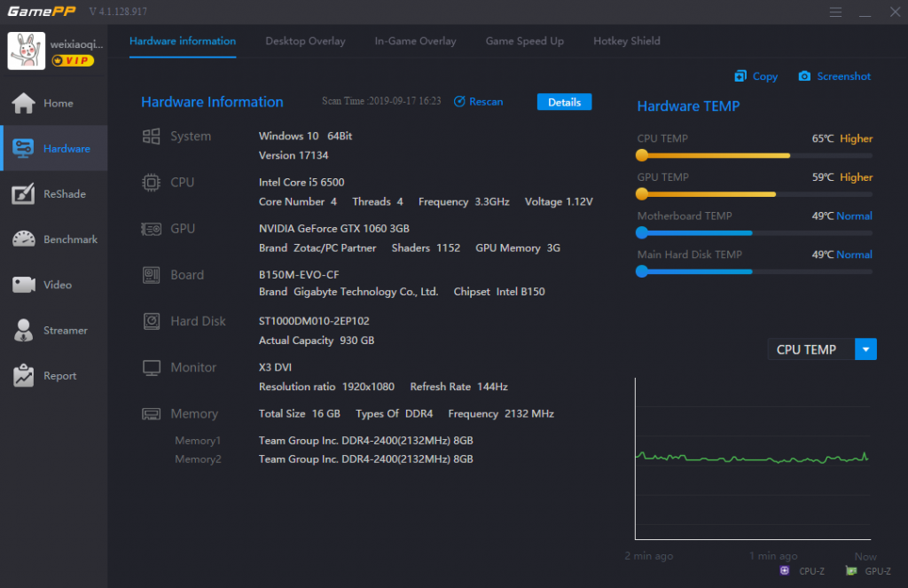Click the Monitor display icon

click(x=151, y=368)
